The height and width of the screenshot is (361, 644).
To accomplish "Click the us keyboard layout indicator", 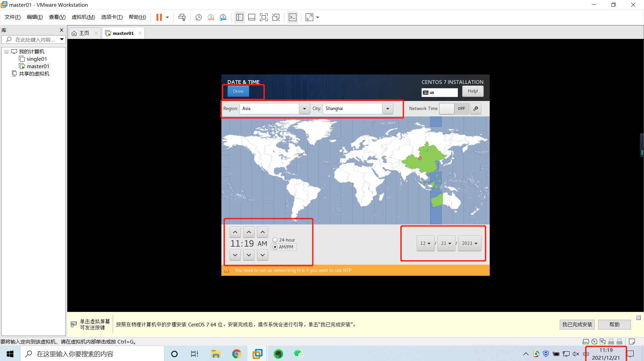I will click(x=439, y=93).
